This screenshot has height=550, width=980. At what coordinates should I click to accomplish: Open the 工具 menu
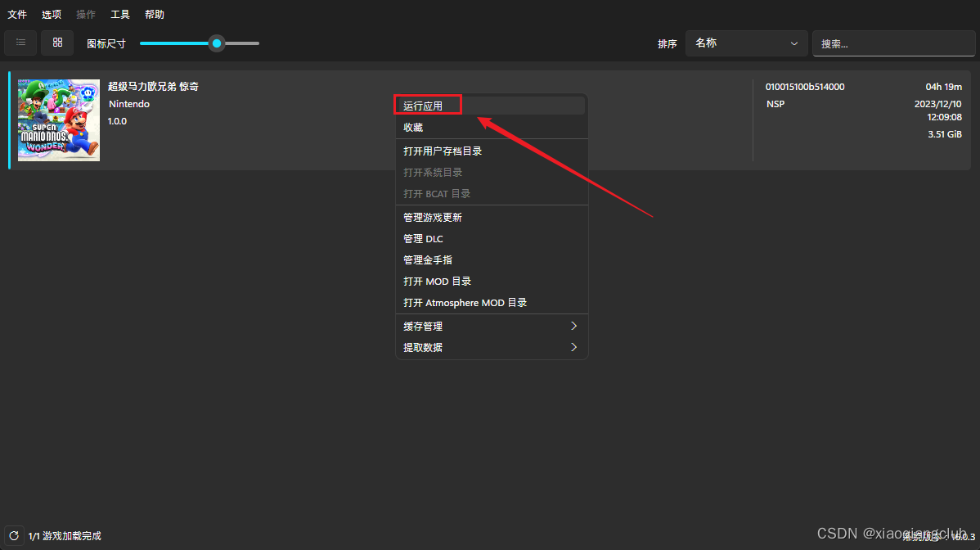[x=120, y=15]
